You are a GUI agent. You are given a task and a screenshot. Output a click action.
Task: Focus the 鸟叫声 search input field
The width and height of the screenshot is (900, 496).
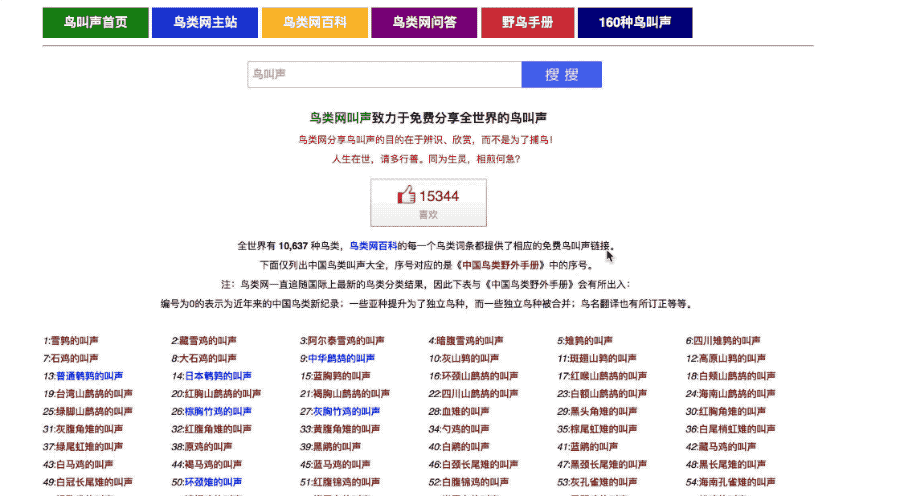385,74
